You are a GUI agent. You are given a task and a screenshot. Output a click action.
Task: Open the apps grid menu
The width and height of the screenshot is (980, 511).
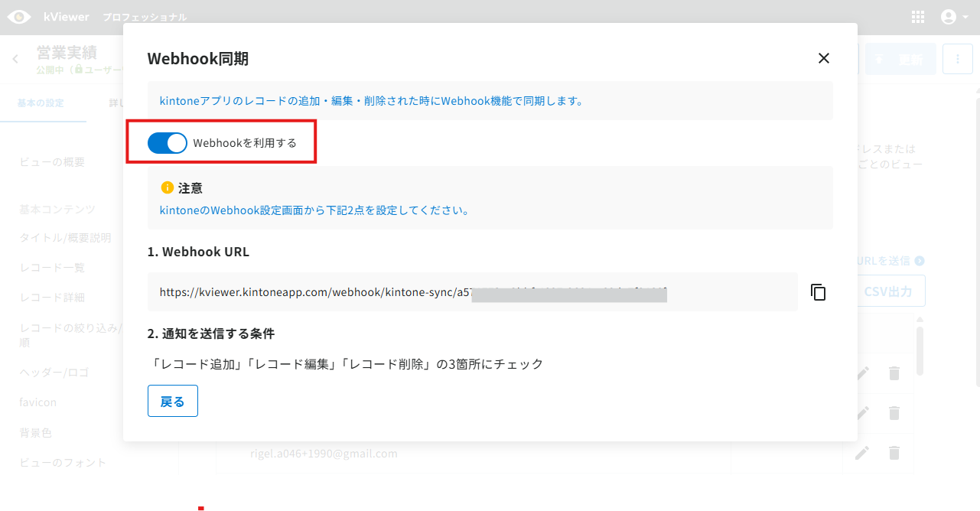click(918, 17)
